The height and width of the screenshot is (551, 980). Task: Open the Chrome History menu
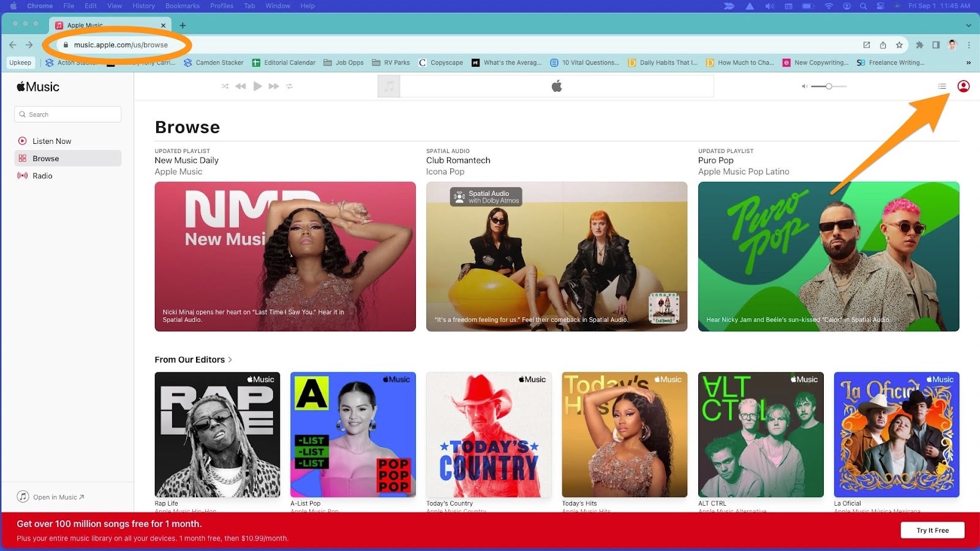click(x=143, y=6)
